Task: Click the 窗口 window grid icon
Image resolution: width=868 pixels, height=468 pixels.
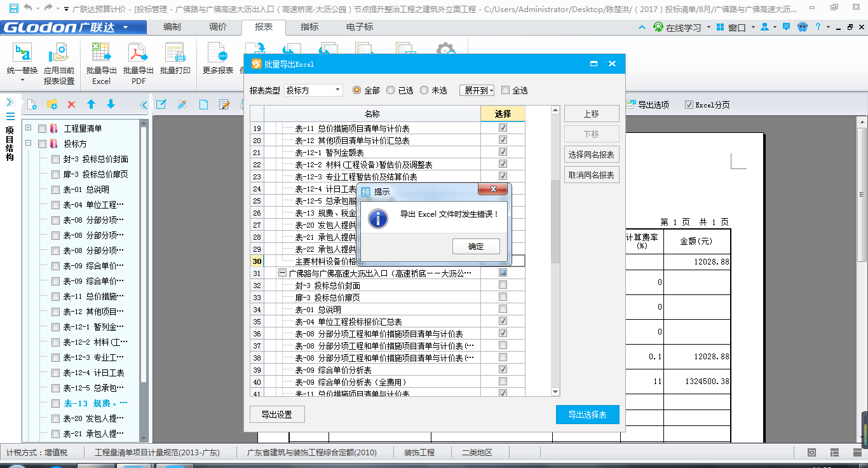Action: [x=720, y=27]
